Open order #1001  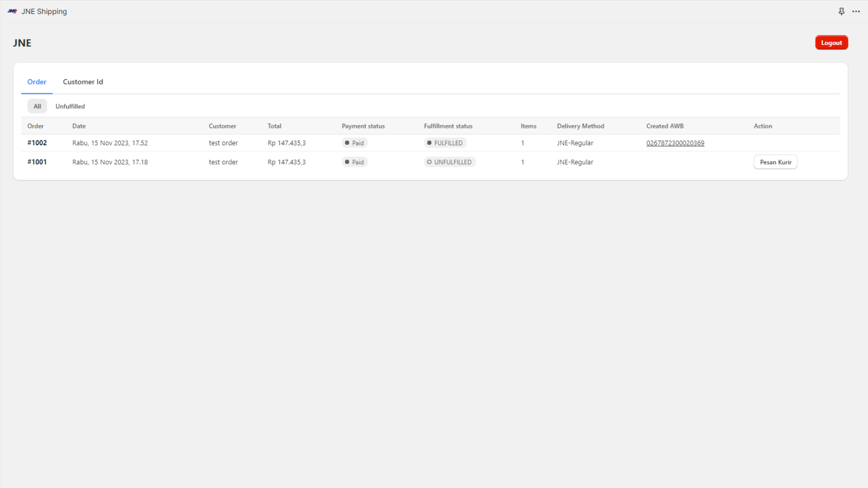tap(37, 162)
